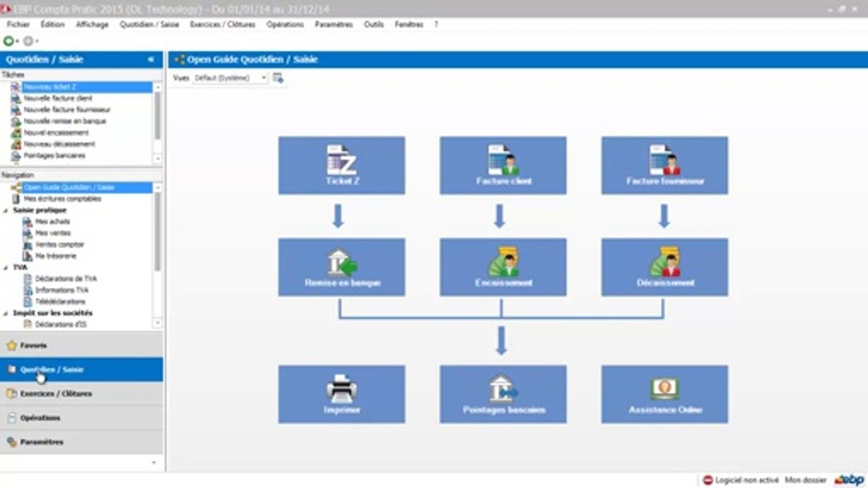The width and height of the screenshot is (868, 488).
Task: Click the view settings icon beside Vues
Action: 277,79
